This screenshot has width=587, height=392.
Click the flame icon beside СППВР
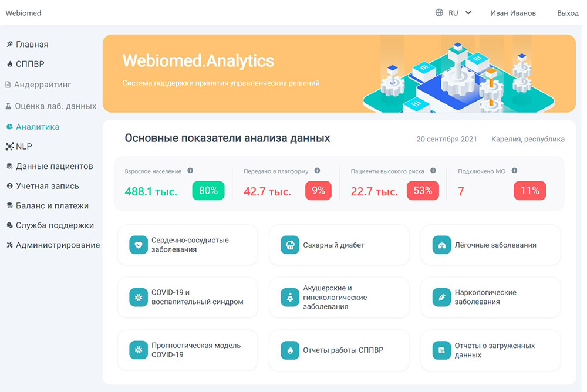point(10,64)
